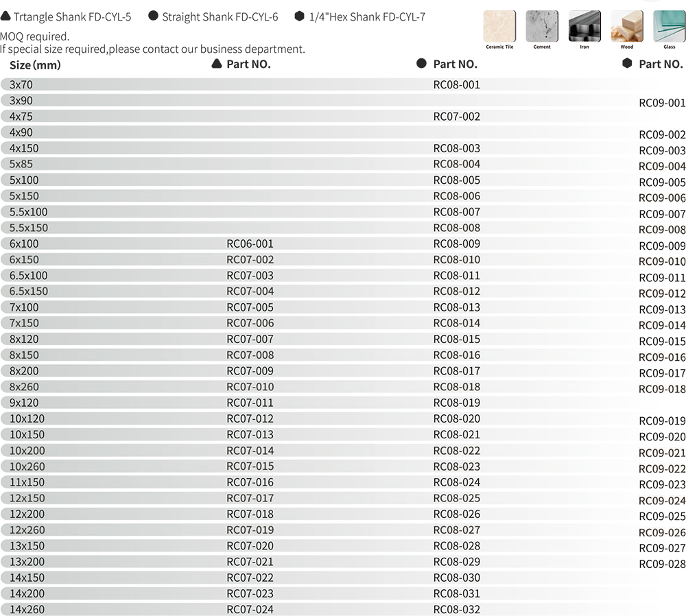The image size is (686, 616).
Task: Click the circle icon in the Part NO. header
Action: (x=421, y=63)
